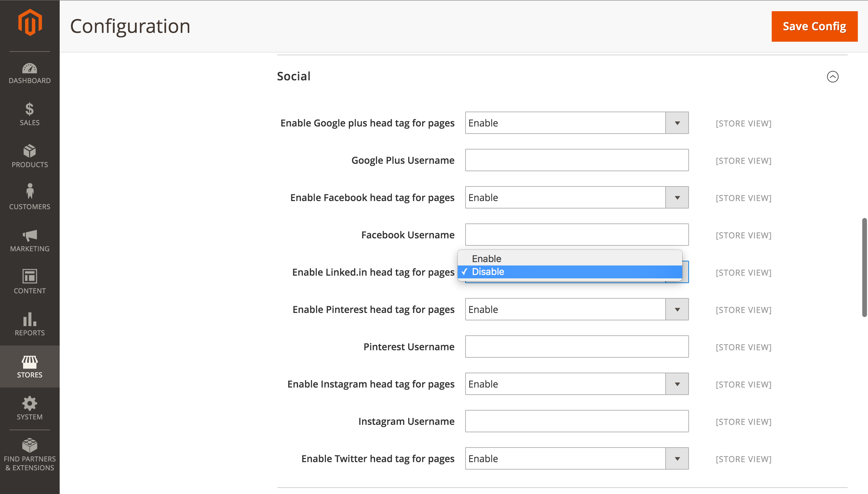Open Enable Pinterest head tag dropdown

(577, 310)
